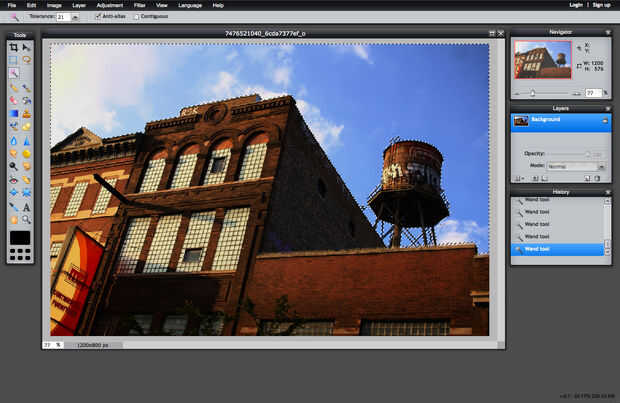Select the Move tool
This screenshot has height=403, width=620.
tap(27, 47)
